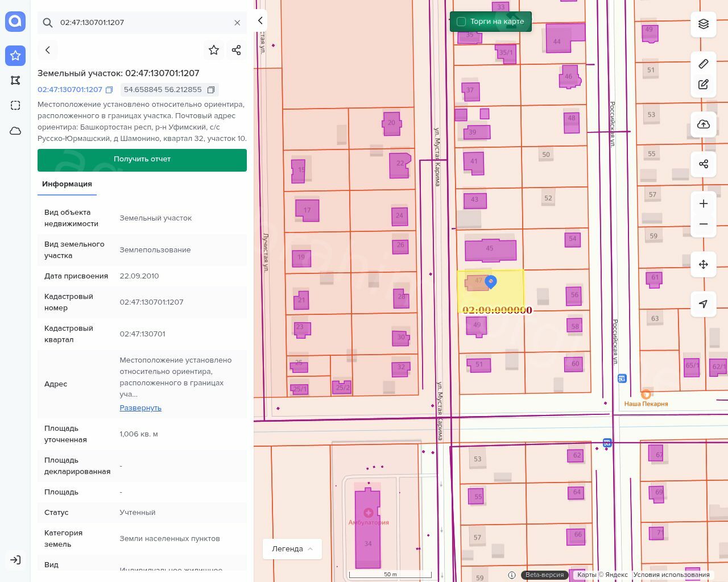This screenshot has height=582, width=728.
Task: Click the 'Получить отчет' button
Action: (x=142, y=160)
